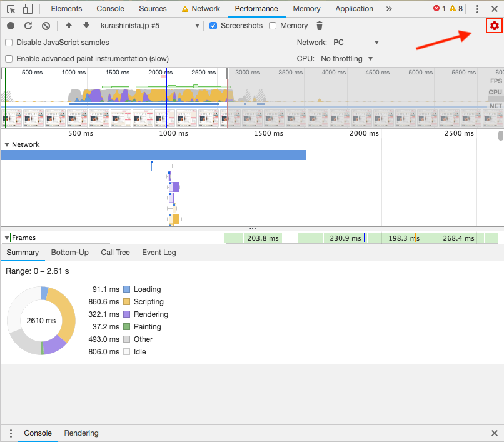Screen dimensions: 504x442
Task: Open capture settings via the red gear
Action: pyautogui.click(x=494, y=26)
